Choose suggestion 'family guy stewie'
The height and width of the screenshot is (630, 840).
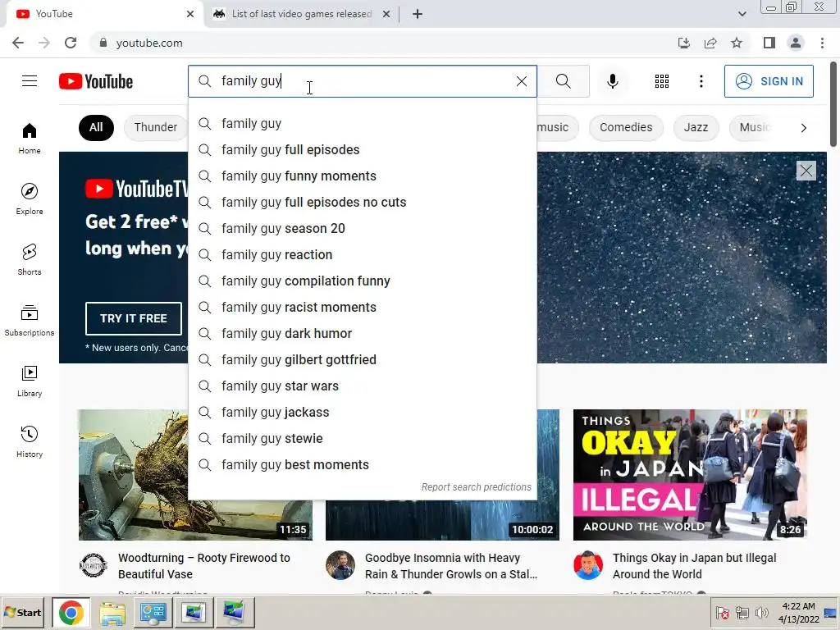[x=362, y=438]
